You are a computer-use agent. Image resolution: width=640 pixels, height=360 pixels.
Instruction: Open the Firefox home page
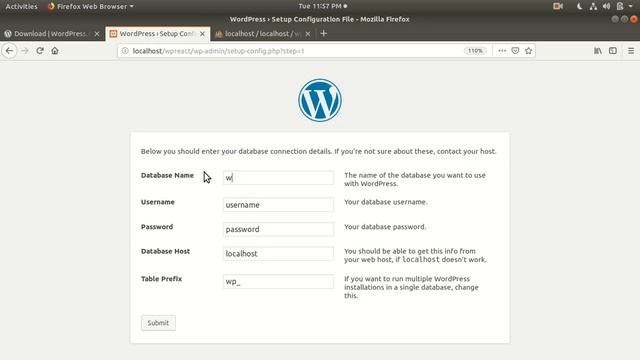[55, 51]
